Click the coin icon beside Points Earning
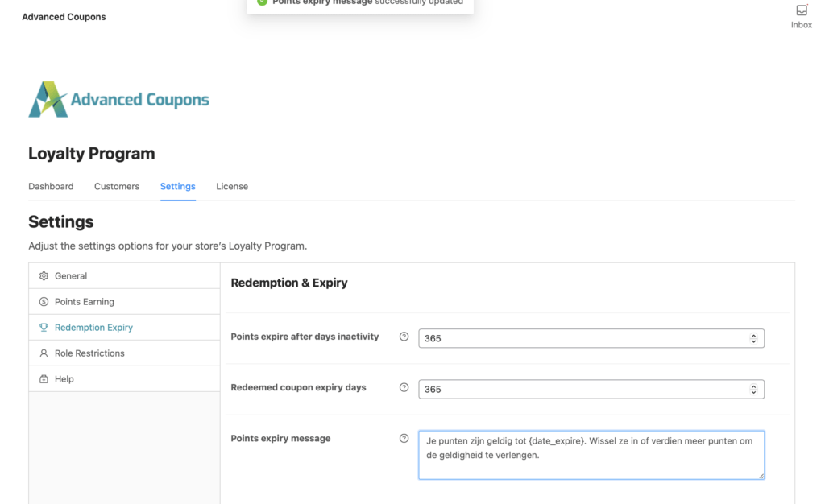The height and width of the screenshot is (504, 825). [44, 302]
